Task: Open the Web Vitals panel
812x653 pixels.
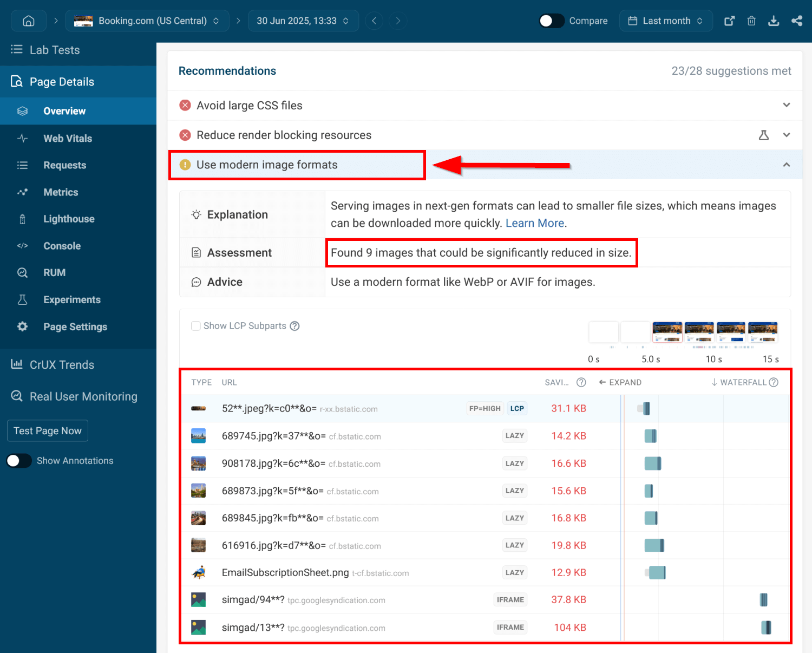Action: point(68,138)
